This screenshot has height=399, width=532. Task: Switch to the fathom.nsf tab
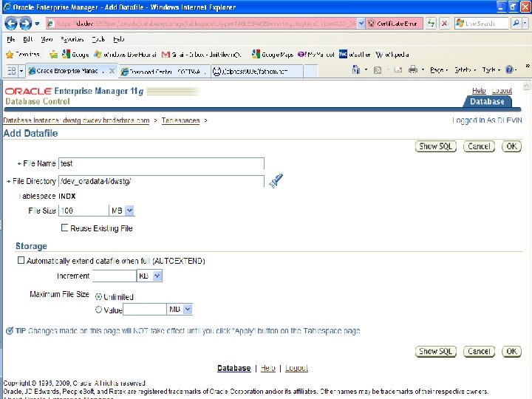(256, 71)
